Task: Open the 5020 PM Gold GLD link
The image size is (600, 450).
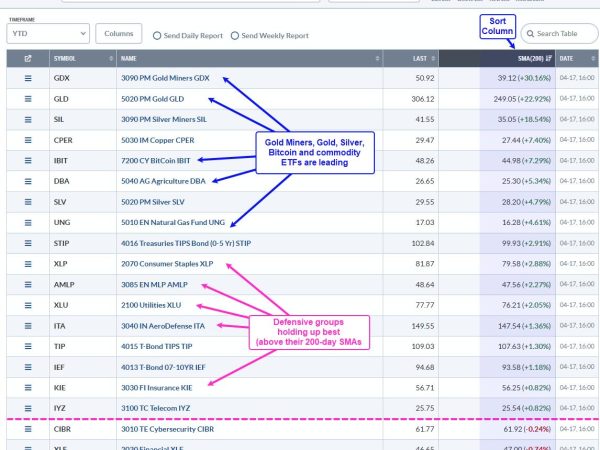Action: point(153,99)
